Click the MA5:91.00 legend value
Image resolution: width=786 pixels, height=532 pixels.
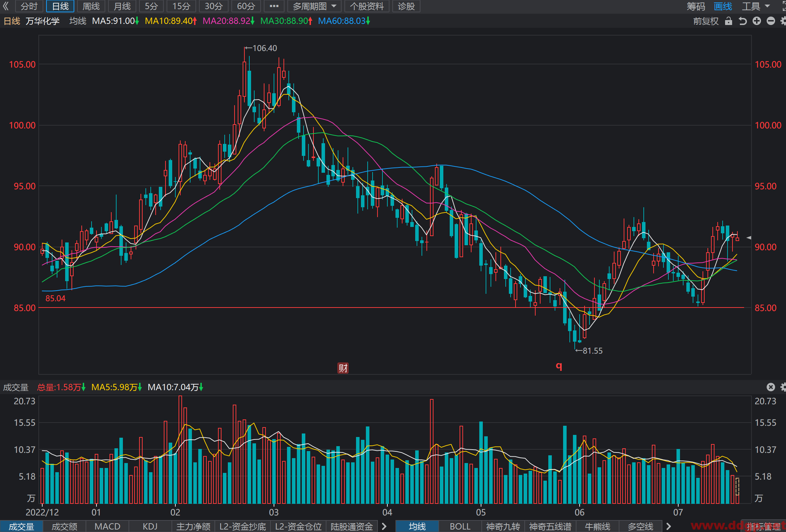[x=116, y=21]
